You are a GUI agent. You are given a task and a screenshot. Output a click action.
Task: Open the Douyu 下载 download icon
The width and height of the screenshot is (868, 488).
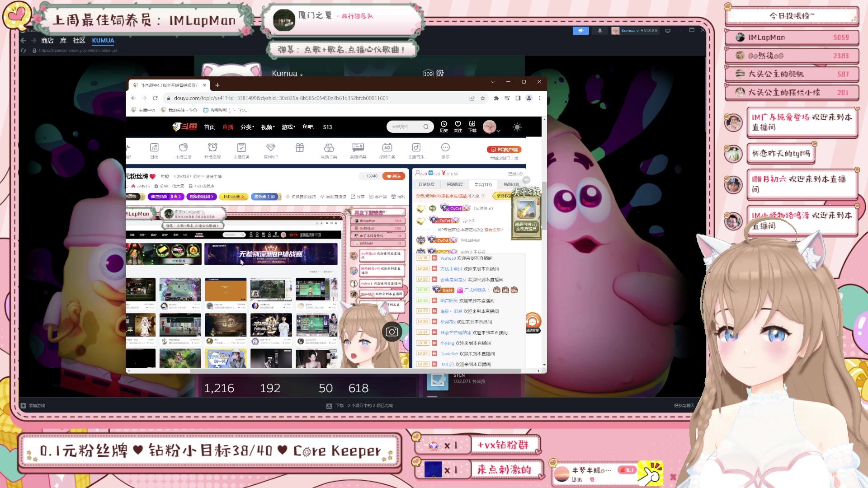click(472, 127)
